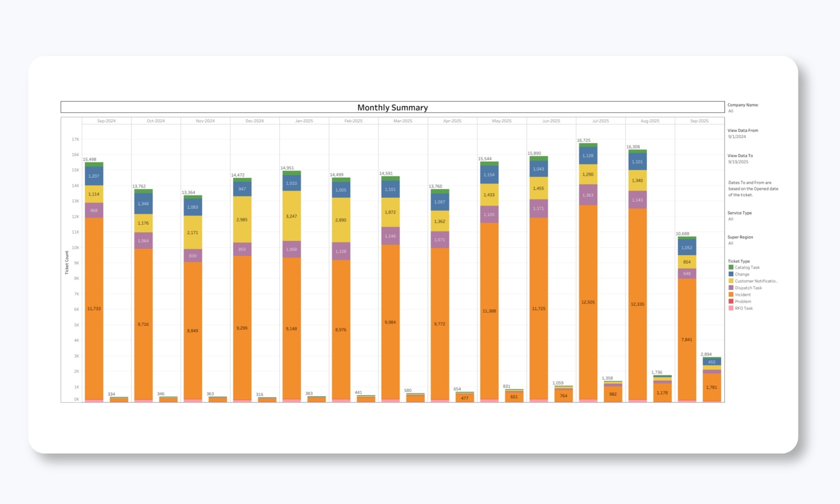Click the Ticket Type legend heading
This screenshot has width=840, height=504.
[738, 261]
